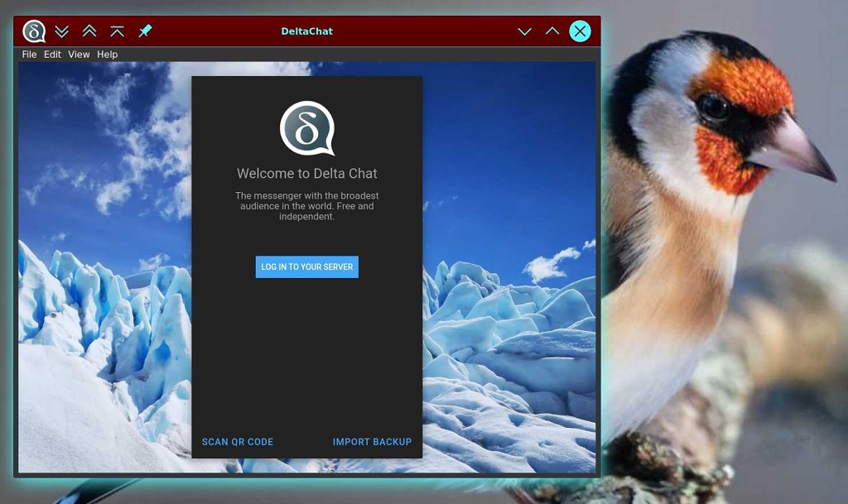Click the keep-above arrow titlebar icon
This screenshot has height=504, width=848.
(117, 31)
